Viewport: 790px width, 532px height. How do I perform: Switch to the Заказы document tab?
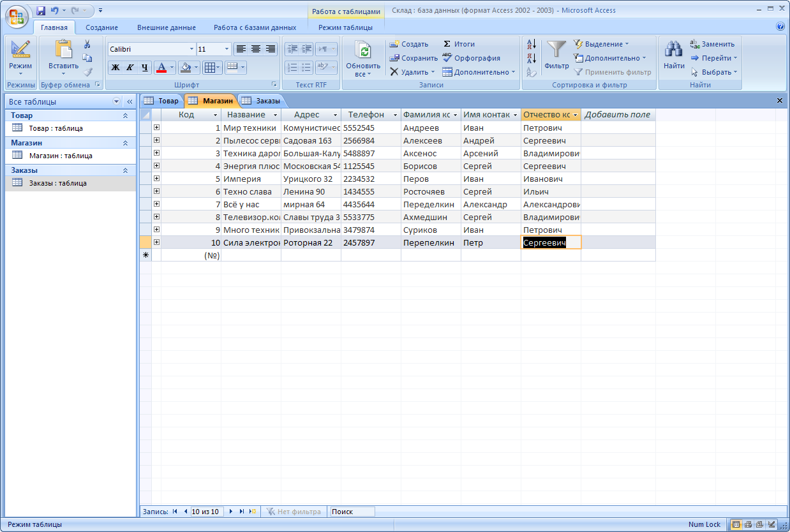tap(260, 101)
